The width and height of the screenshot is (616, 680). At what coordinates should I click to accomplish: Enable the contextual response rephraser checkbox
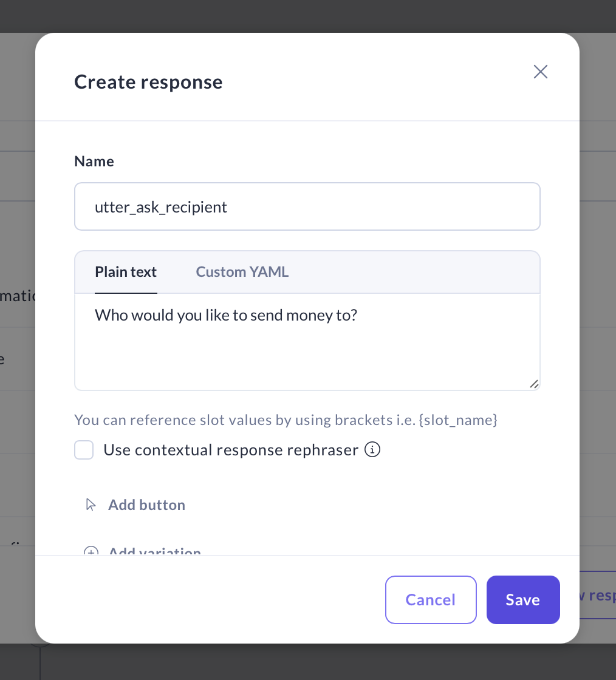(84, 450)
